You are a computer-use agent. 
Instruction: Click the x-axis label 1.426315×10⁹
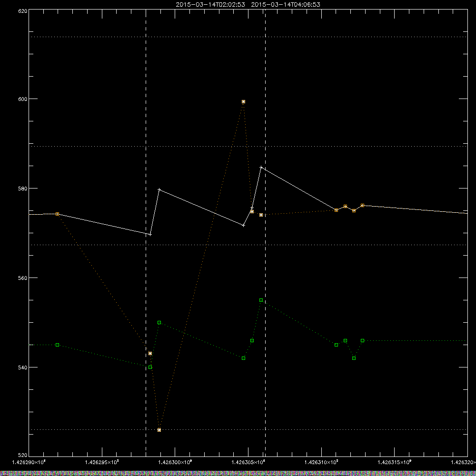[394, 462]
